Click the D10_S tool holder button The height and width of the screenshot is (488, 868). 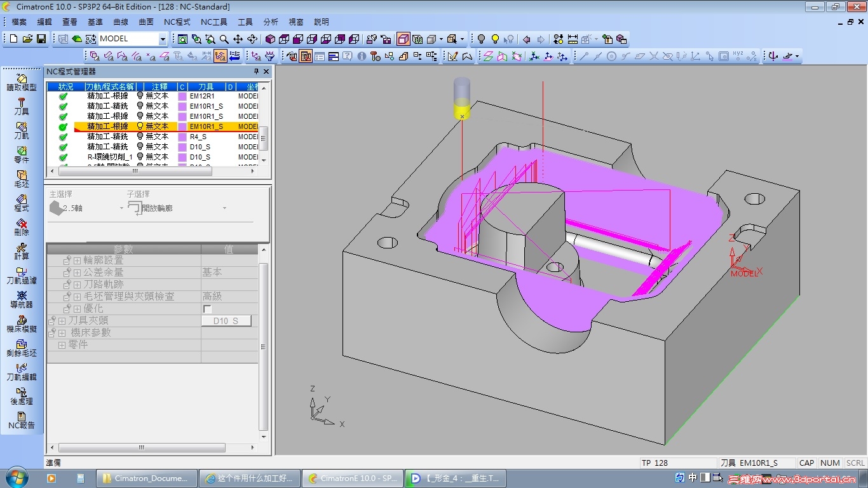point(226,321)
